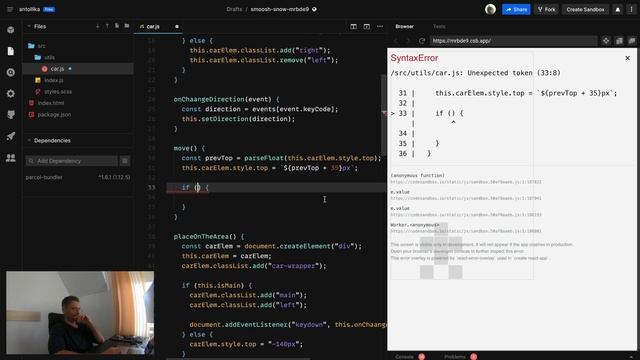The height and width of the screenshot is (360, 640).
Task: Open the Deployment rocket panel
Action: (x=11, y=136)
